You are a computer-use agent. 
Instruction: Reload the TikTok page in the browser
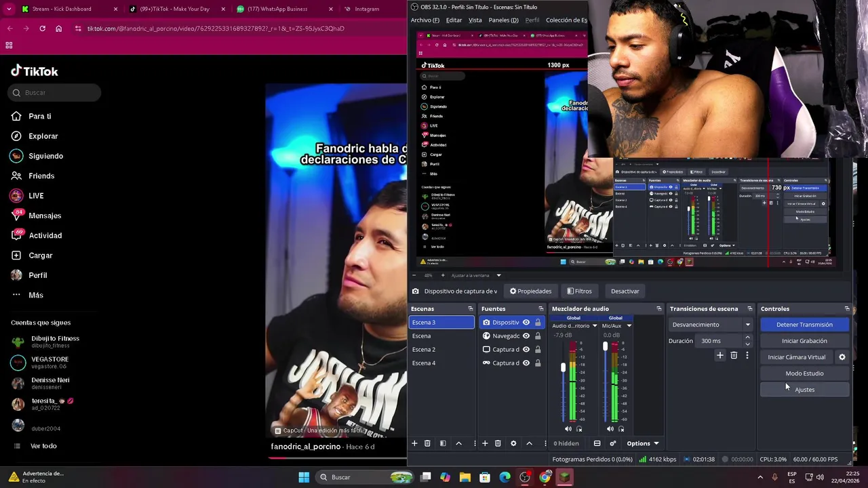coord(43,28)
